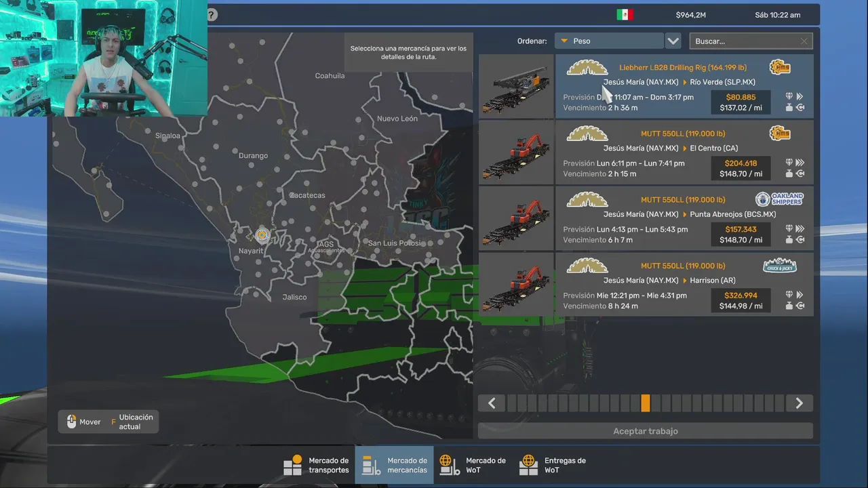Click the Mexico flag icon in top bar

click(625, 15)
